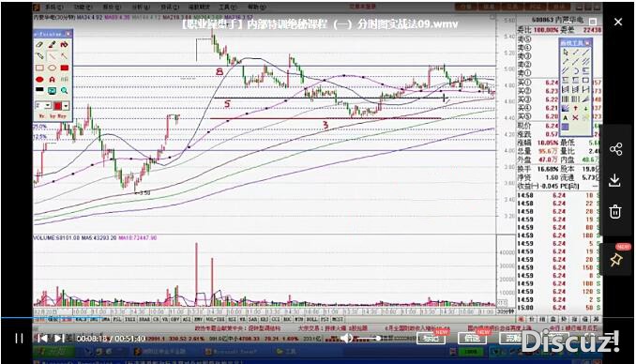Select the text A tool in drawing palette
This screenshot has height=364, width=636.
[x=566, y=117]
